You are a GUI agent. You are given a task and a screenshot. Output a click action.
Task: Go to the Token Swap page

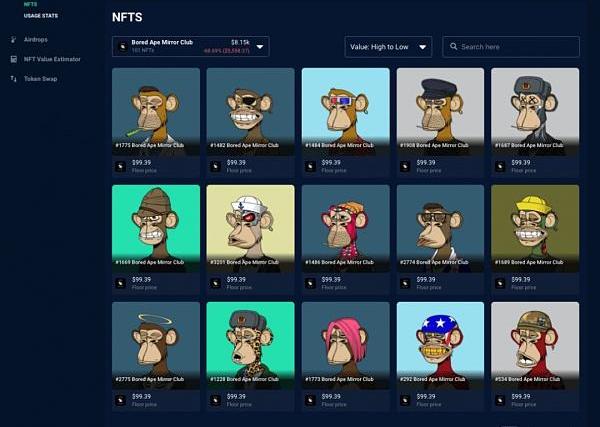[41, 79]
